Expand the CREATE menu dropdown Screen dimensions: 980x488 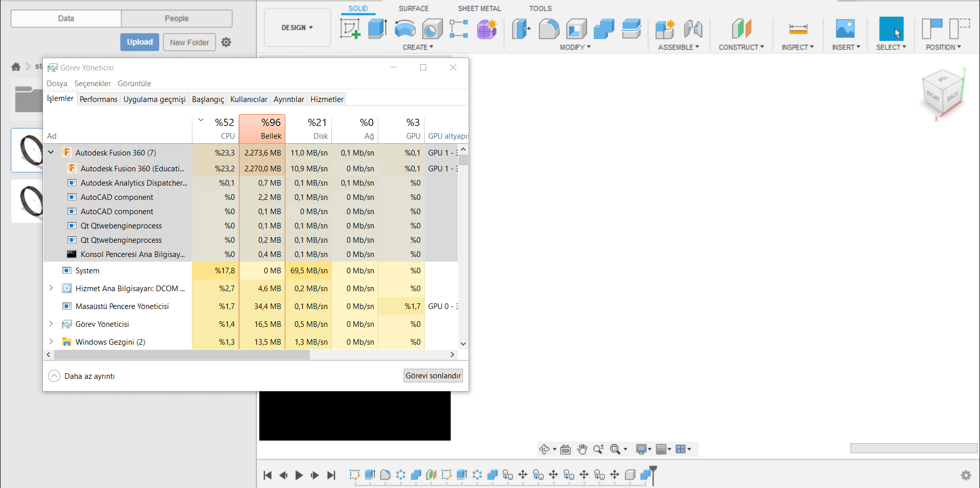[x=418, y=47]
